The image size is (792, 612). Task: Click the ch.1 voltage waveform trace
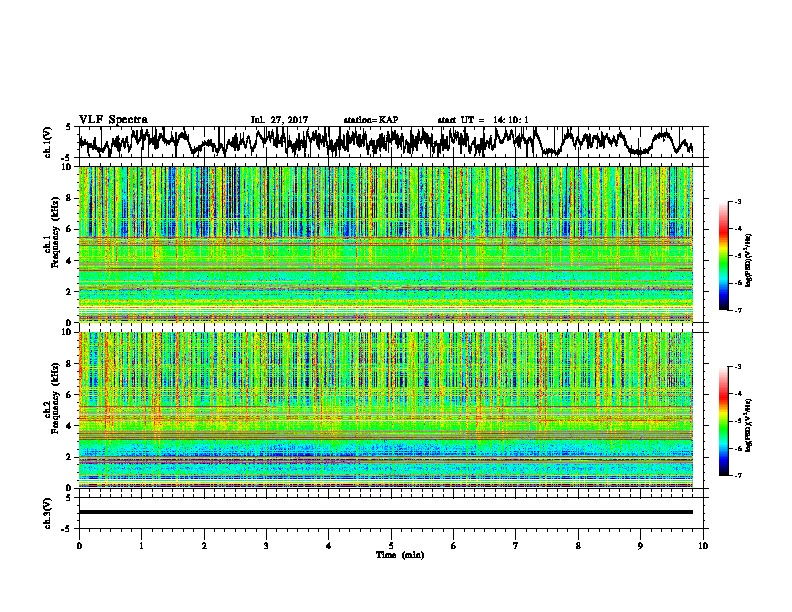[x=385, y=142]
